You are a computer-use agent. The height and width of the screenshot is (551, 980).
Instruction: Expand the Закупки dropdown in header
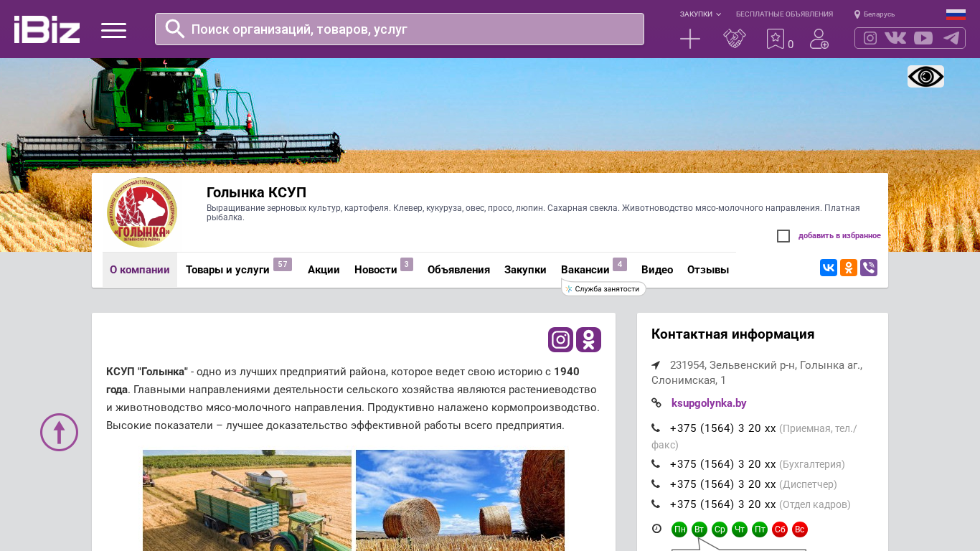(x=700, y=14)
